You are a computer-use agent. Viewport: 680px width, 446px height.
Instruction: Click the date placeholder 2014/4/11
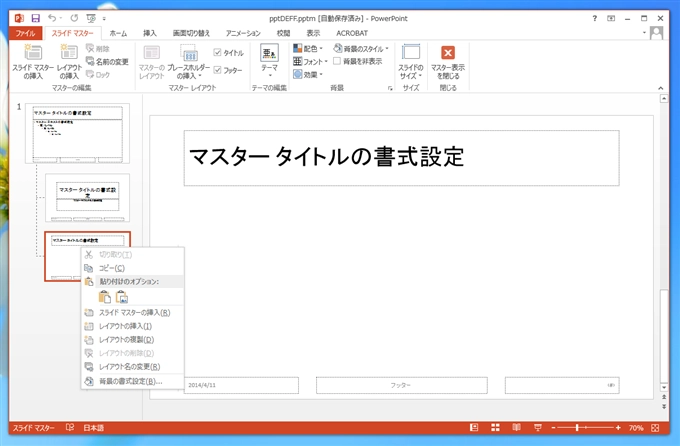click(241, 385)
